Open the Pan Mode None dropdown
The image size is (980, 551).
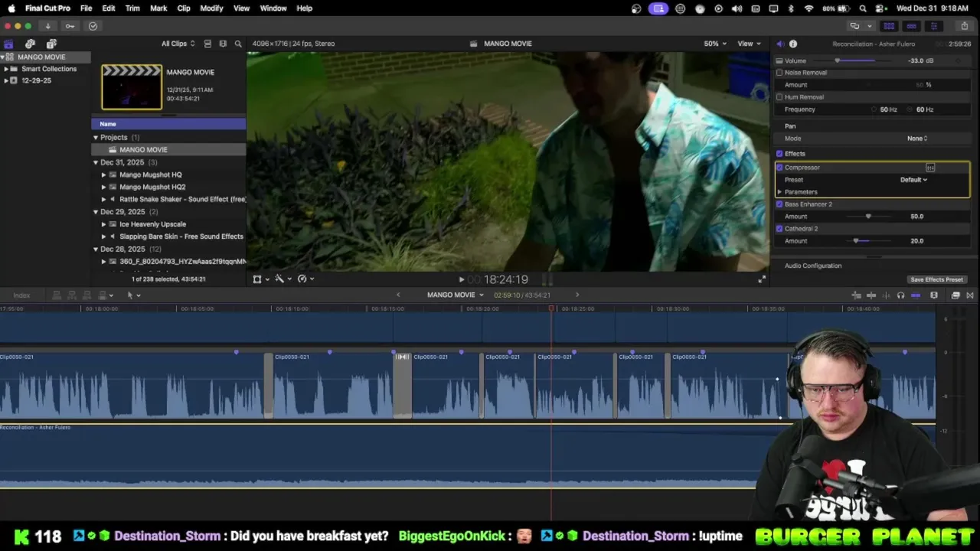tap(917, 139)
